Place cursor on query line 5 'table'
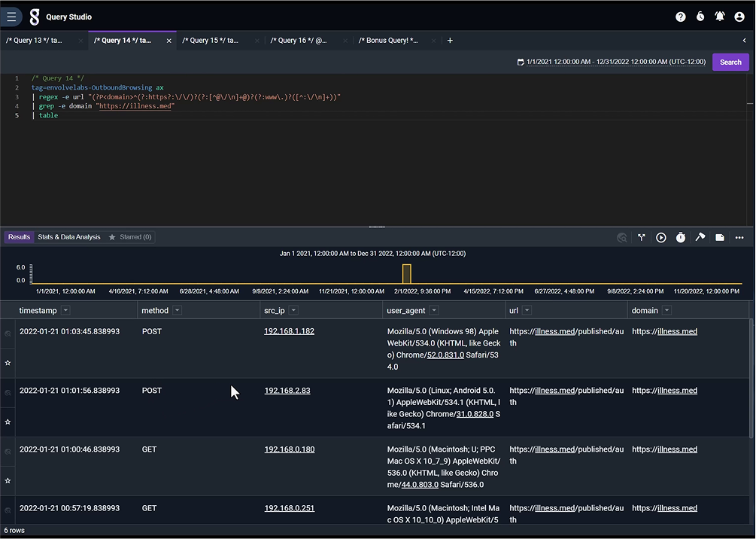This screenshot has width=756, height=539. click(48, 115)
